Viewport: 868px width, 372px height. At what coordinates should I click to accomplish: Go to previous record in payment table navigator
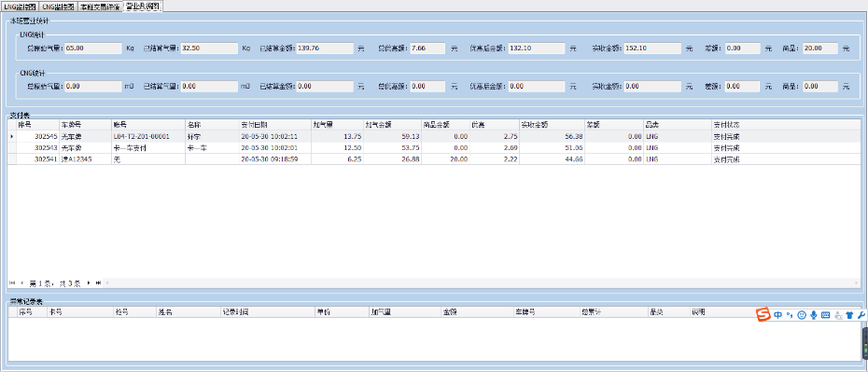tap(22, 283)
